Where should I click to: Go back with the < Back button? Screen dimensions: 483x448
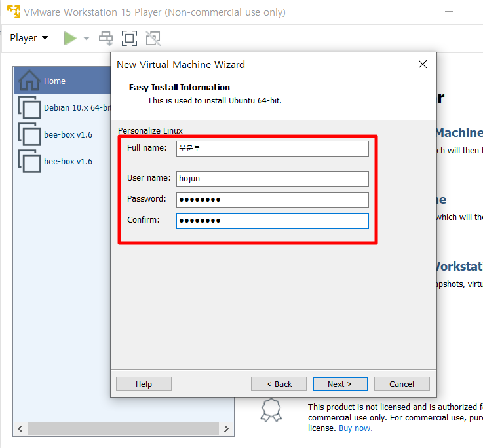pos(279,384)
